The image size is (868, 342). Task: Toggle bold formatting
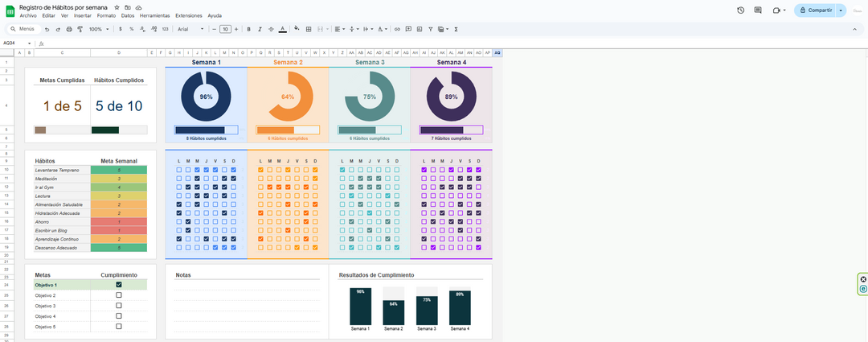coord(249,29)
